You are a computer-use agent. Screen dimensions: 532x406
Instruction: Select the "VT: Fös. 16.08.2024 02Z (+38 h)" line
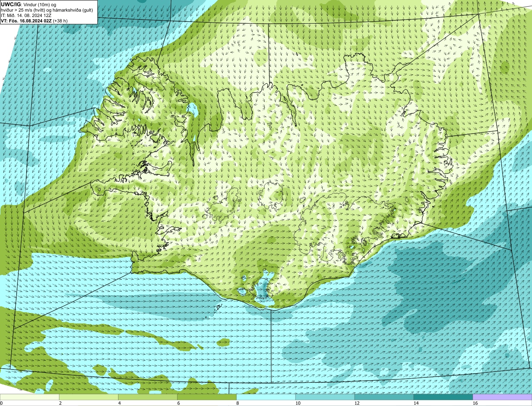(x=34, y=20)
